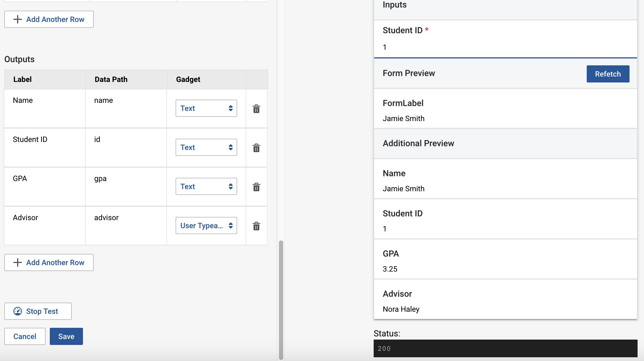Click the speedometer icon on Stop Test
Screen dimensions: 644x361
pos(18,311)
